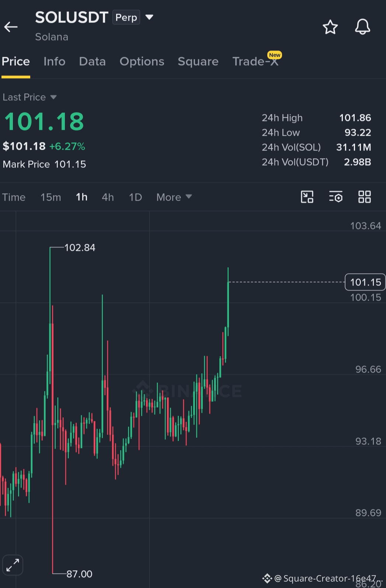Screen dimensions: 386x588
Task: Select the 1D chart interval
Action: point(135,197)
